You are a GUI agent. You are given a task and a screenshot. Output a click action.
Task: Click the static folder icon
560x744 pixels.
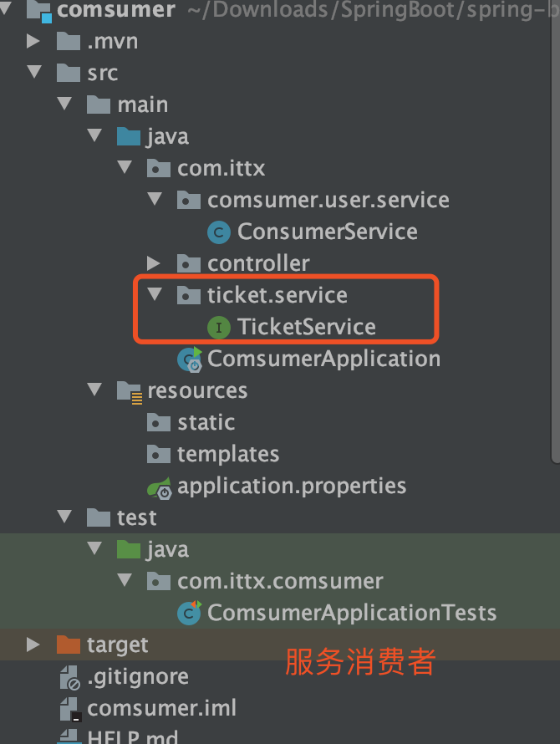tap(159, 423)
